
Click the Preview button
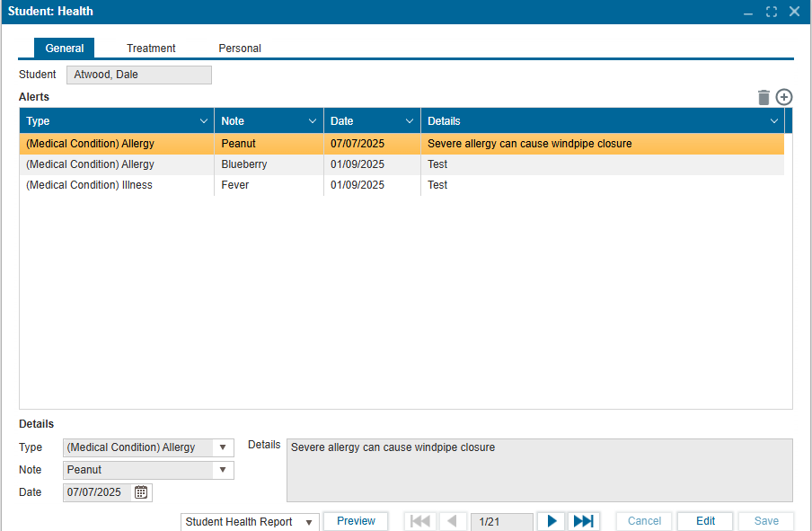356,521
